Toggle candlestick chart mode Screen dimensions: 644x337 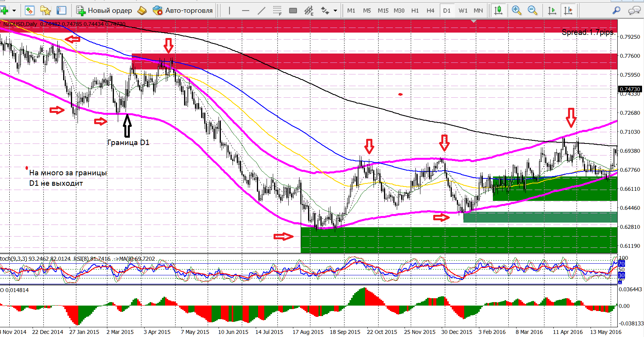coord(498,10)
